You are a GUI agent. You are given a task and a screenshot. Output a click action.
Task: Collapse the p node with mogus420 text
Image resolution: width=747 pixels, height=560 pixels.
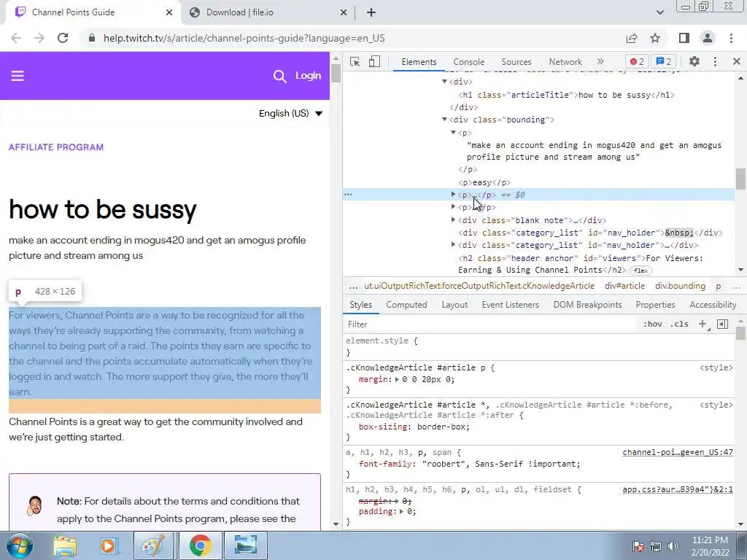(454, 133)
